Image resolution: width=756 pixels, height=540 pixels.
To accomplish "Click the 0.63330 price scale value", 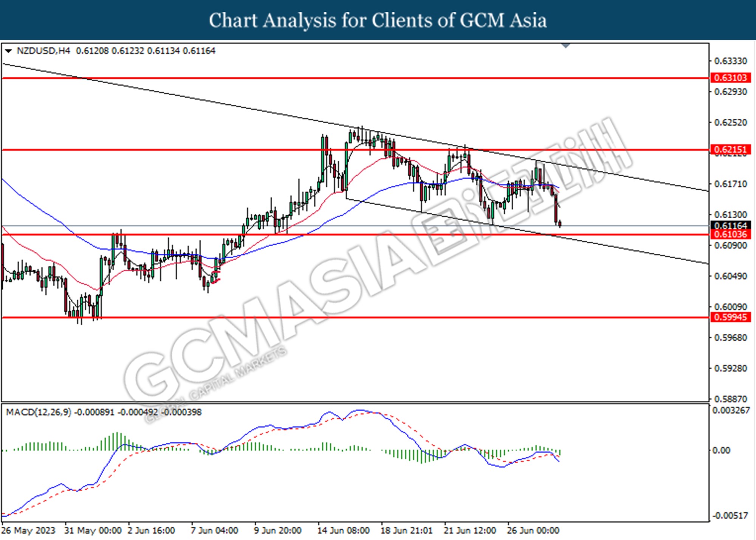I will pos(730,61).
